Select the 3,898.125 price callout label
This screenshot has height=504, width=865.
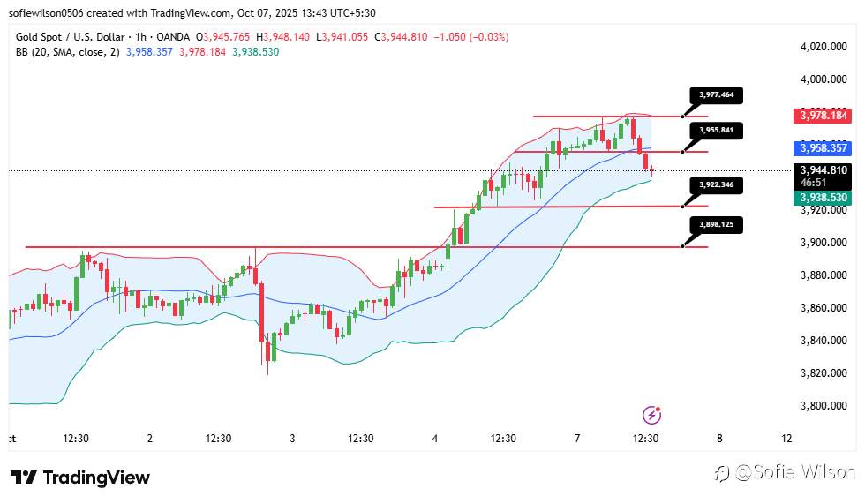coord(716,225)
